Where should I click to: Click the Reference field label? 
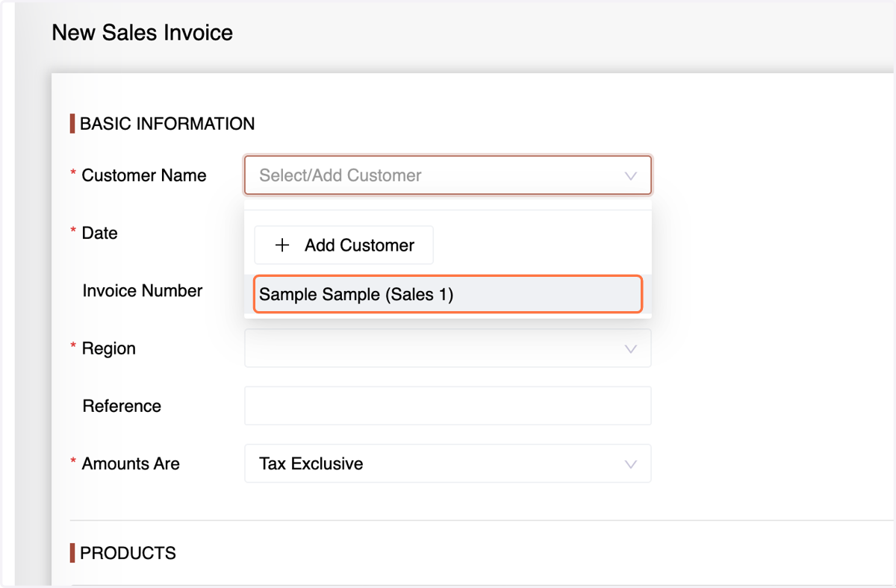click(x=122, y=406)
